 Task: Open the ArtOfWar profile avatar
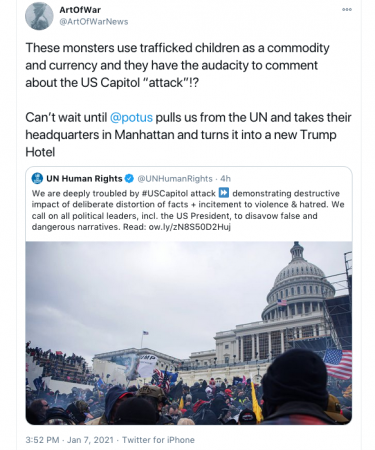[x=39, y=16]
